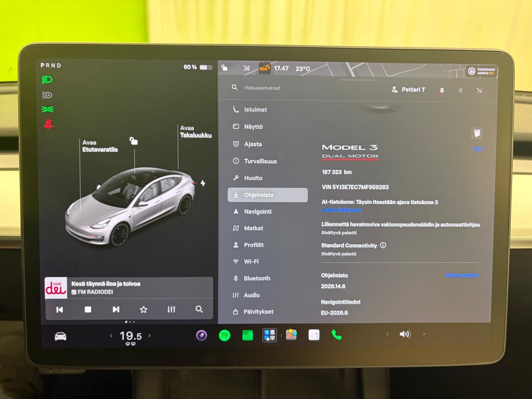Open Auton lisätiedot link

341,210
